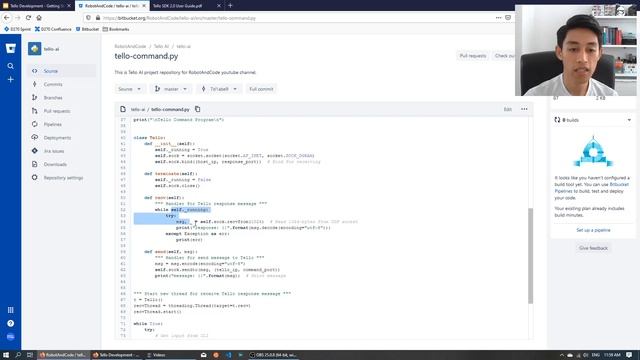Viewport: 640px width, 360px height.
Task: Show hidden system tray icons
Action: tap(562, 355)
